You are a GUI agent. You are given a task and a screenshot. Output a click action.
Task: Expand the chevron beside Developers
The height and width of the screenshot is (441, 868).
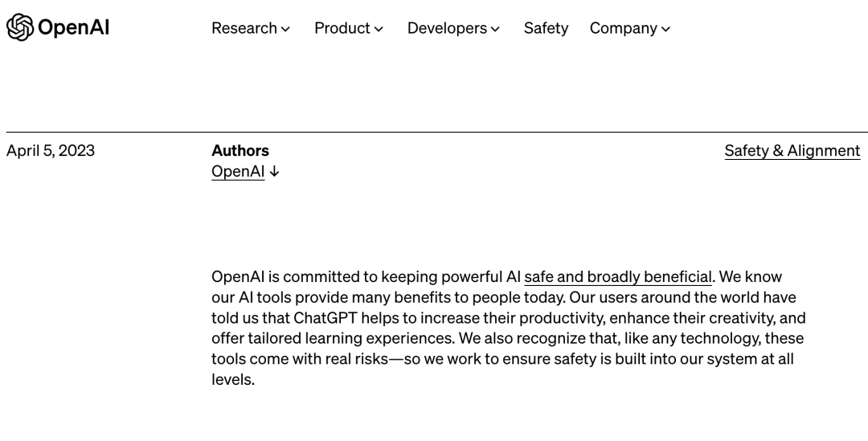click(x=495, y=29)
